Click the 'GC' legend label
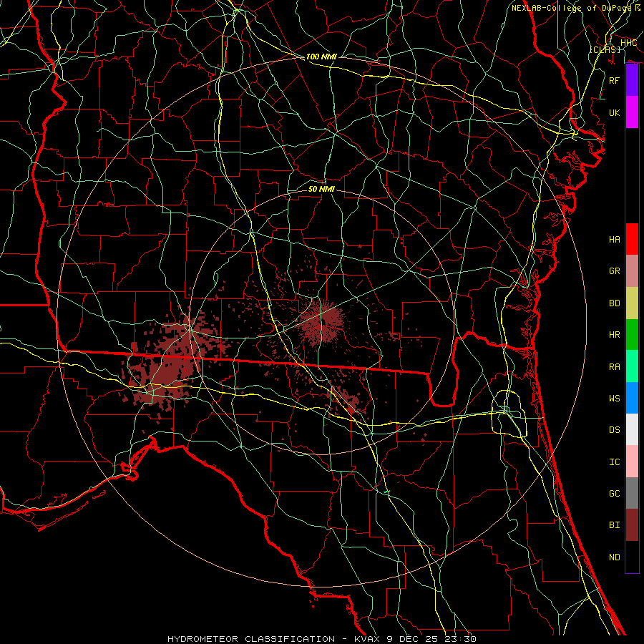Image resolution: width=644 pixels, height=644 pixels. click(x=615, y=493)
